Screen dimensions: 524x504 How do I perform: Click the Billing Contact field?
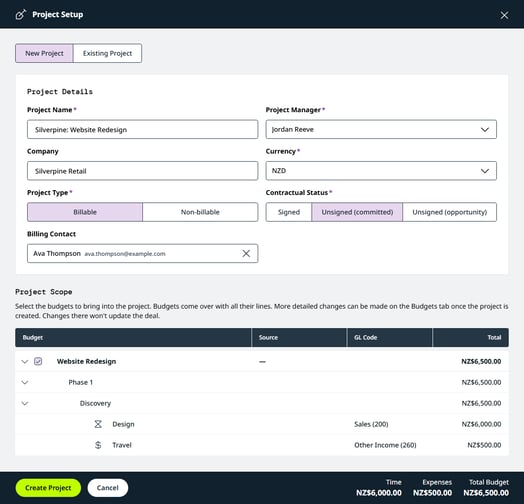click(x=142, y=253)
